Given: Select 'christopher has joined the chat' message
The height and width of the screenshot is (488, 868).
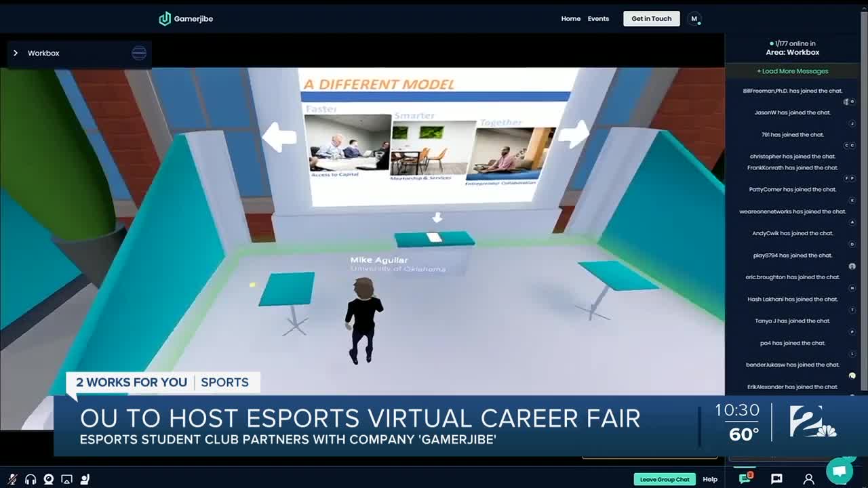Looking at the screenshot, I should point(792,157).
